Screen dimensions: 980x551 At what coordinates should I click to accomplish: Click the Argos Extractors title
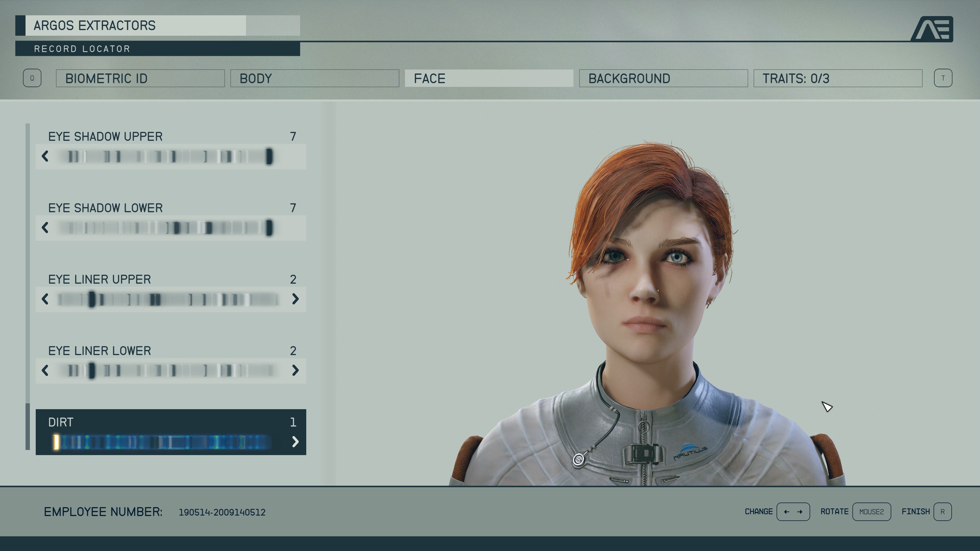pos(95,26)
